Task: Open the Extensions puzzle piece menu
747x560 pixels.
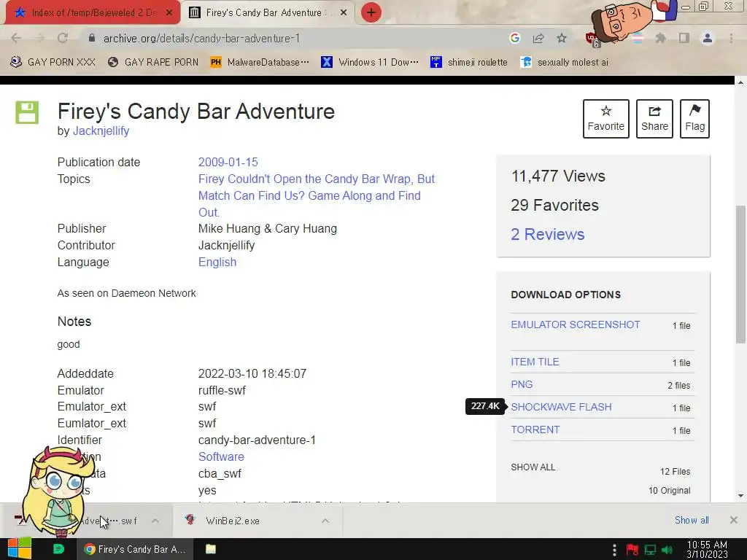Action: [x=660, y=38]
